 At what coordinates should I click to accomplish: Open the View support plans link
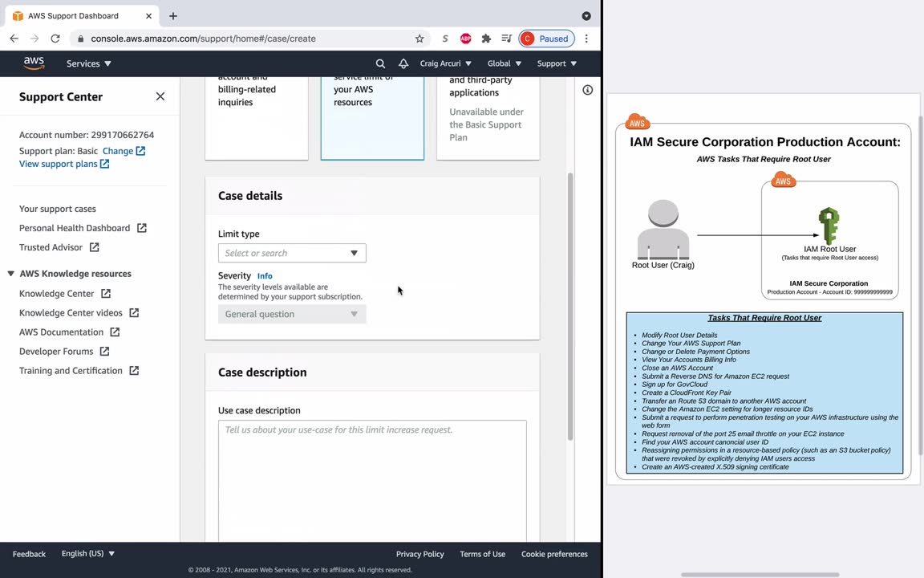[64, 164]
